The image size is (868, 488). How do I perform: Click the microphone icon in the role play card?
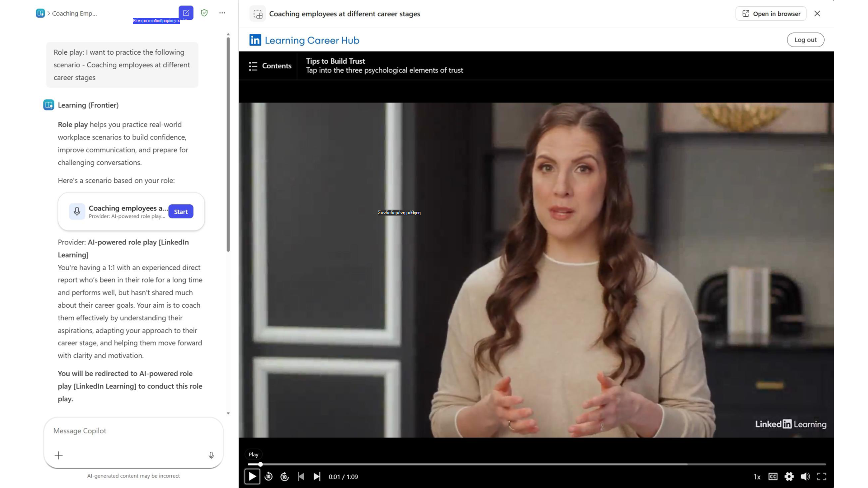(x=77, y=211)
